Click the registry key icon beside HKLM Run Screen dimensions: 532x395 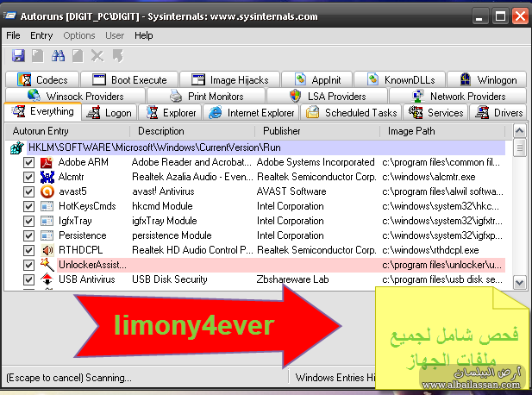point(17,147)
